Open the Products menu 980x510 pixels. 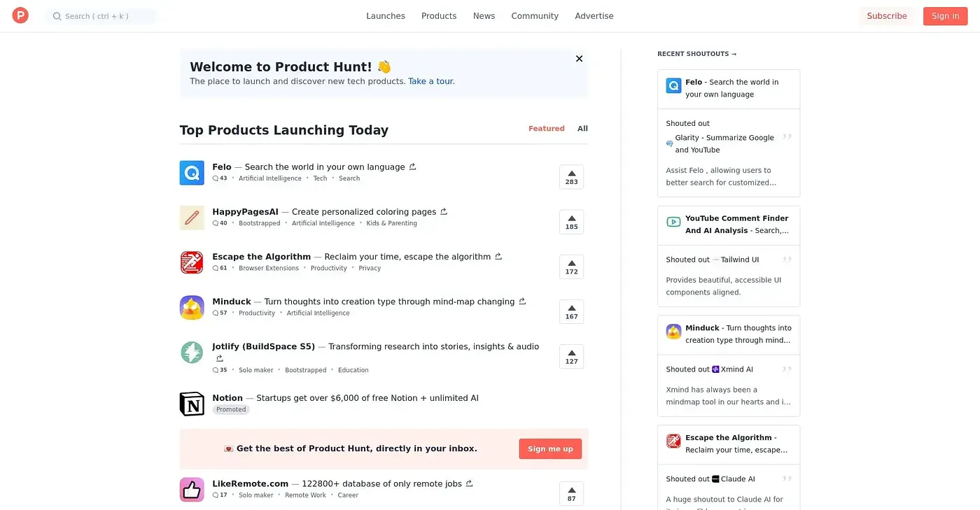439,16
